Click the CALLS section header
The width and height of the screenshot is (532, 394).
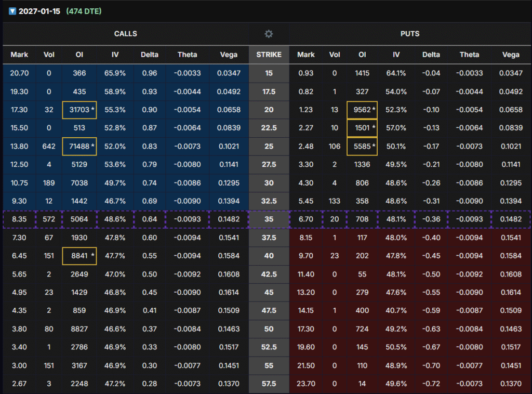125,34
